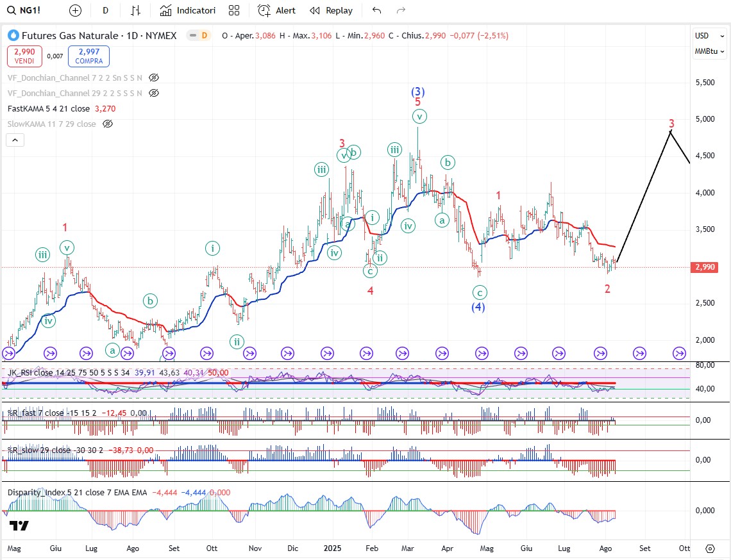Click the redo arrow

pos(401,10)
